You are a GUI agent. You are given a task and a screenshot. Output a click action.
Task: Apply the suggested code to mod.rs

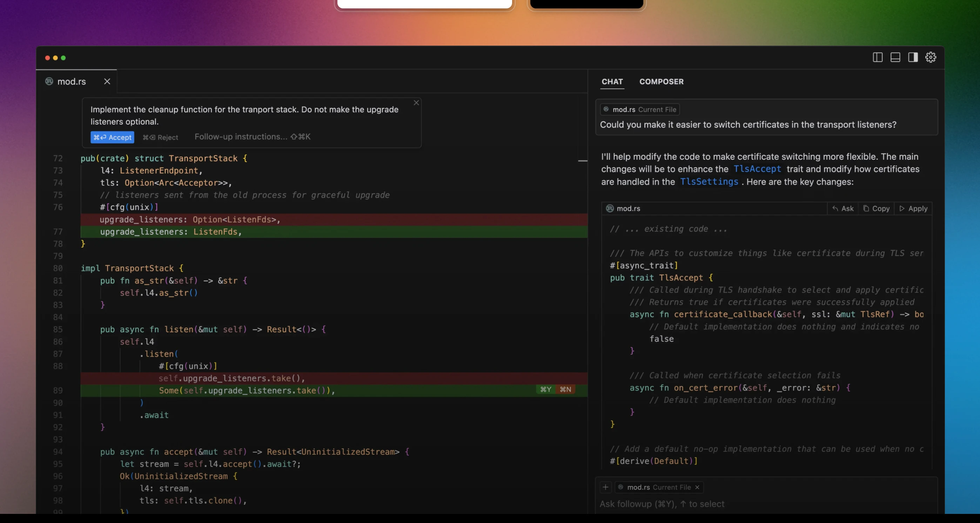tap(913, 208)
